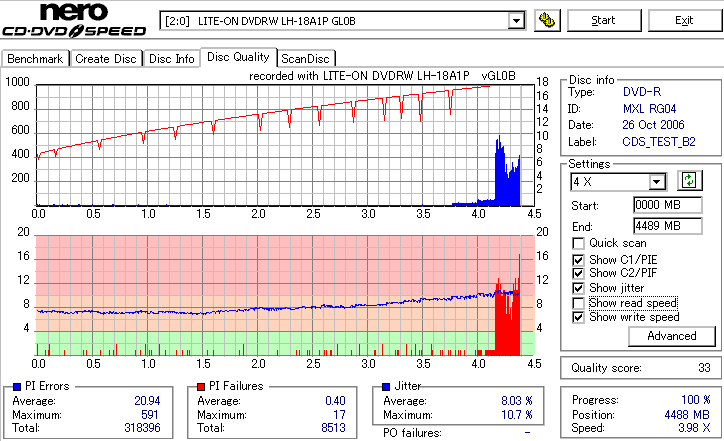Click PI Errors total value 318396
This screenshot has height=441, width=724.
142,428
